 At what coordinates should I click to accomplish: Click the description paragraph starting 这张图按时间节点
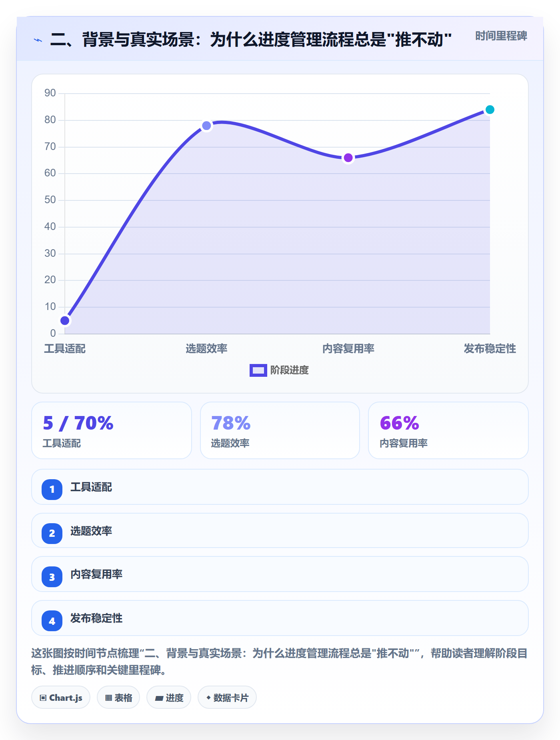(280, 662)
